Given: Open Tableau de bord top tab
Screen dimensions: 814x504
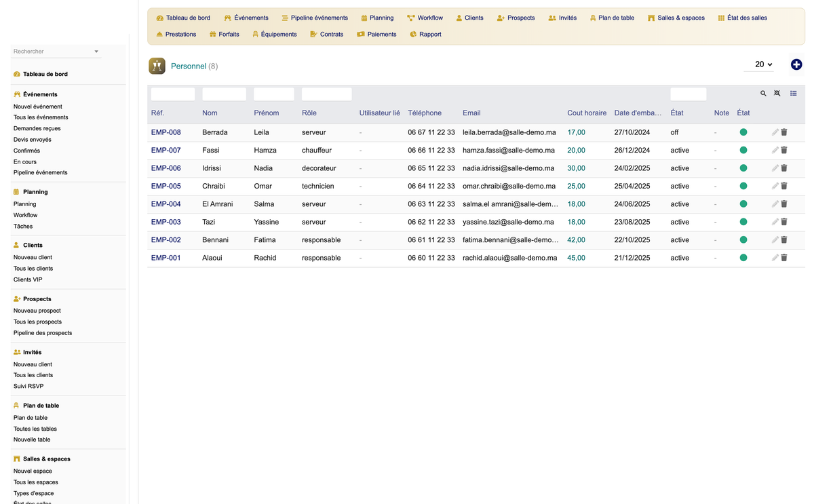Looking at the screenshot, I should (x=183, y=18).
